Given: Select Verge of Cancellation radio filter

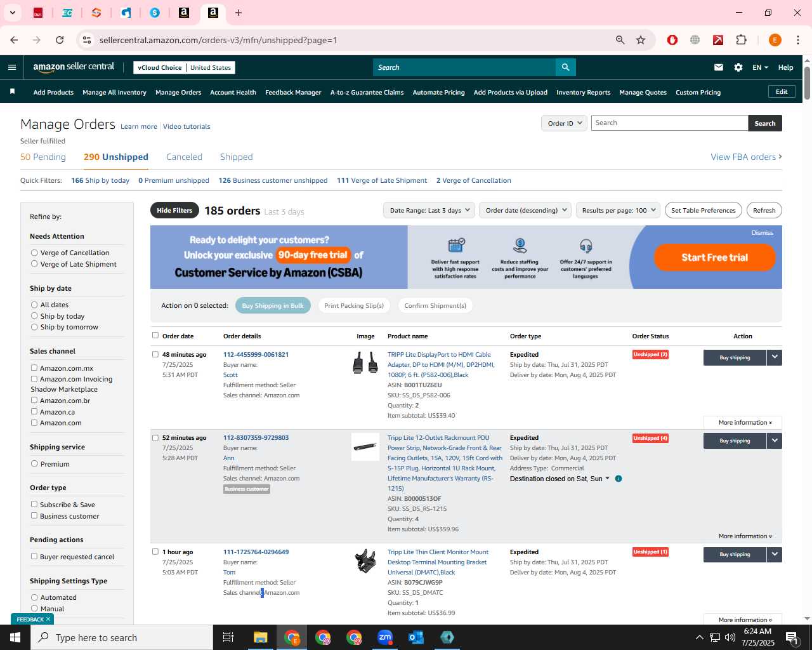Looking at the screenshot, I should (x=34, y=253).
